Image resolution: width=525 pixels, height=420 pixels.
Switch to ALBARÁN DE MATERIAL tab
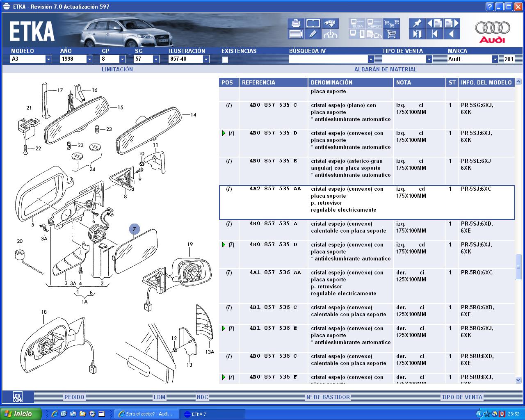pos(385,69)
